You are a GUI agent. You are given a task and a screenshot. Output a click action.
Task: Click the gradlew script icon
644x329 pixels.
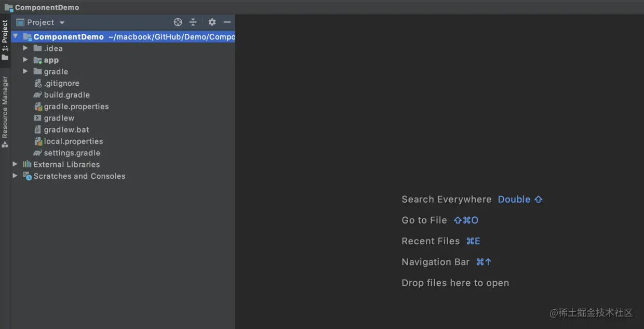[x=37, y=118]
